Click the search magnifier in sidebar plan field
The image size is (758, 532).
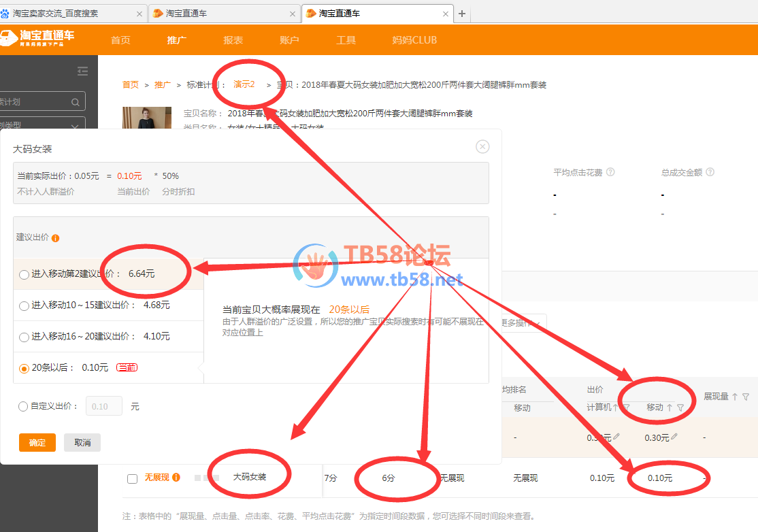(76, 102)
